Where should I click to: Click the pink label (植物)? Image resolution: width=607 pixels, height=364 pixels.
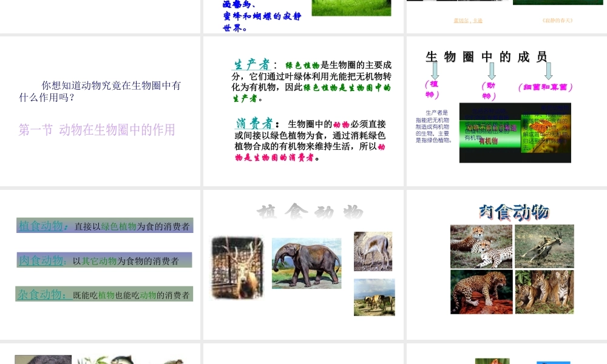pos(432,89)
